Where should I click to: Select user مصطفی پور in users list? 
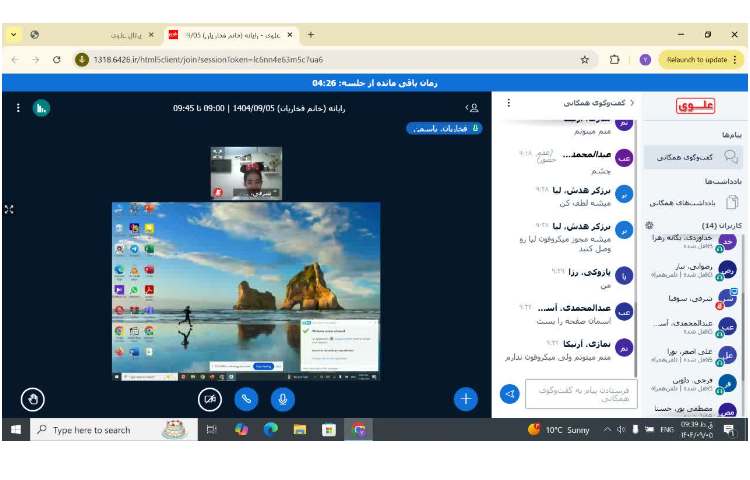click(693, 410)
